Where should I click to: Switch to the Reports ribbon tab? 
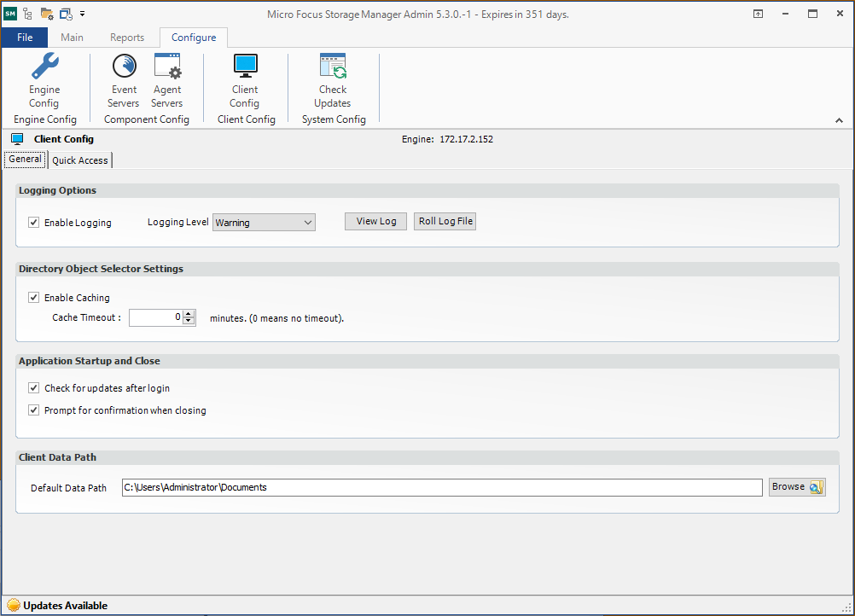click(x=127, y=37)
